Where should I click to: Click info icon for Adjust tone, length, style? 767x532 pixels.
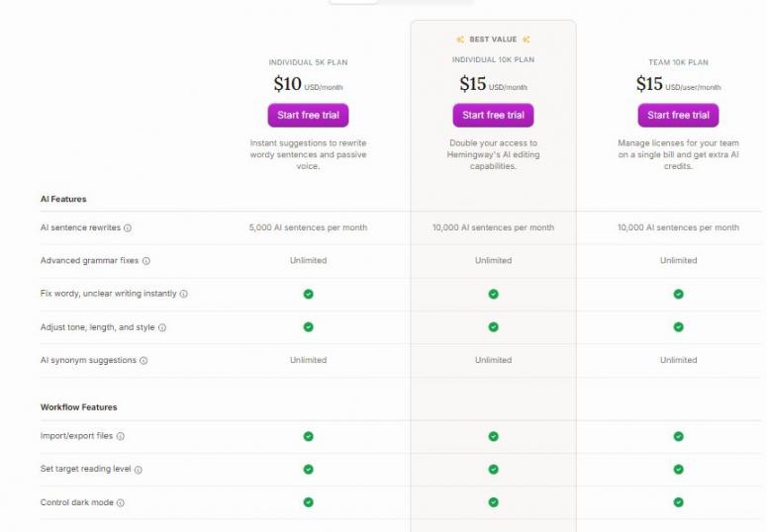click(x=162, y=327)
